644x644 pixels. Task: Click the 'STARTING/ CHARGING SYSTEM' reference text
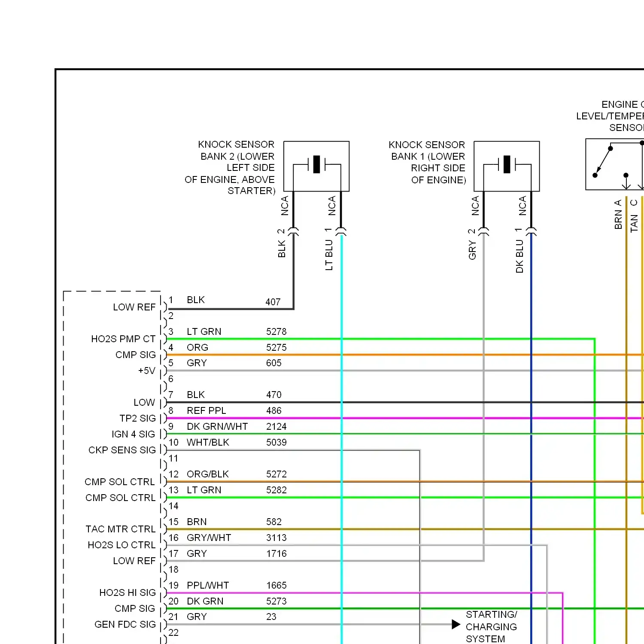(x=491, y=627)
